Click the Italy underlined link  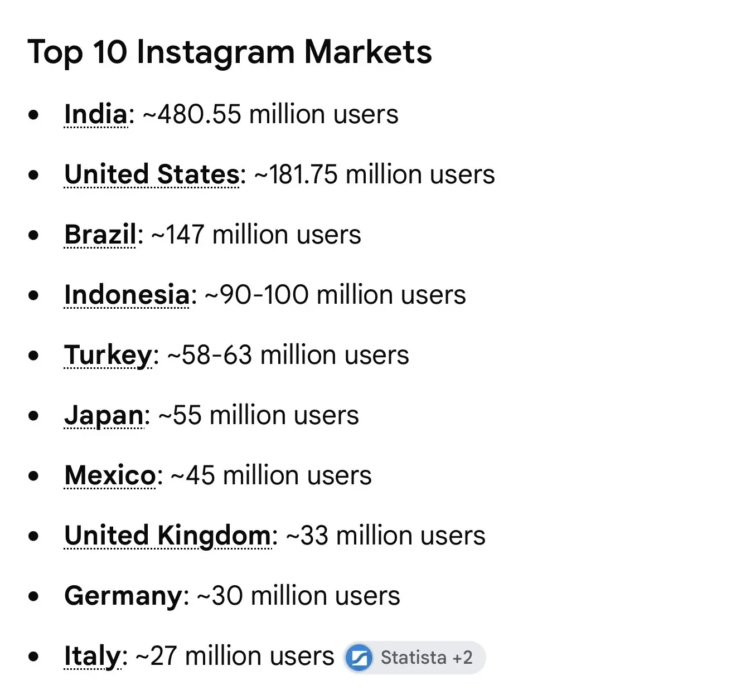(x=93, y=657)
